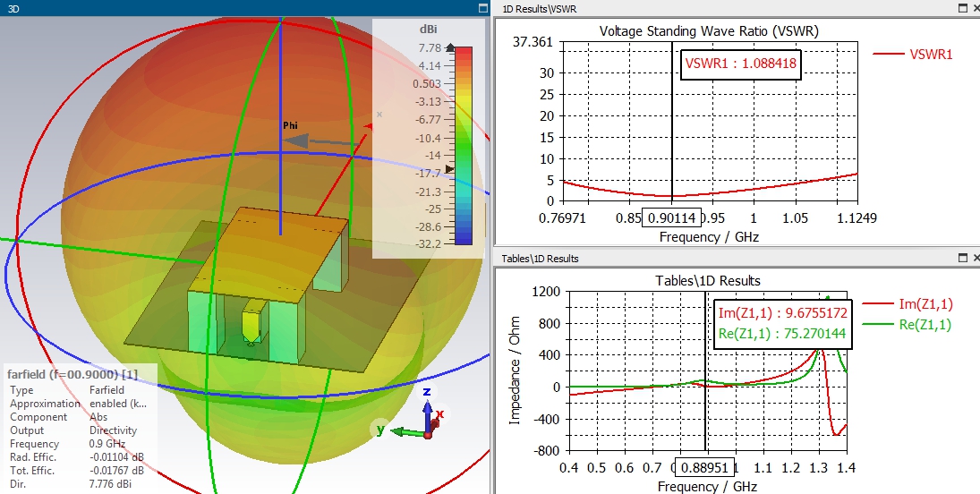Close the Tables\1D Results window
This screenshot has height=494, width=980.
[x=976, y=258]
